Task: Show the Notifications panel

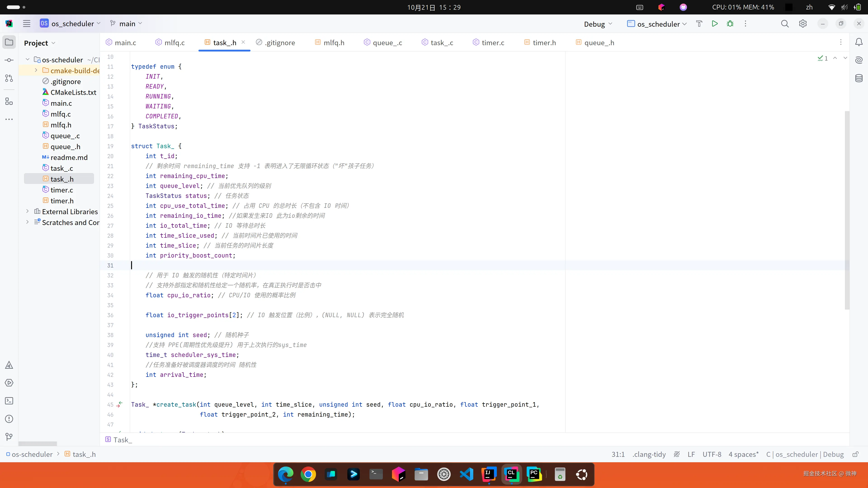Action: [x=859, y=42]
